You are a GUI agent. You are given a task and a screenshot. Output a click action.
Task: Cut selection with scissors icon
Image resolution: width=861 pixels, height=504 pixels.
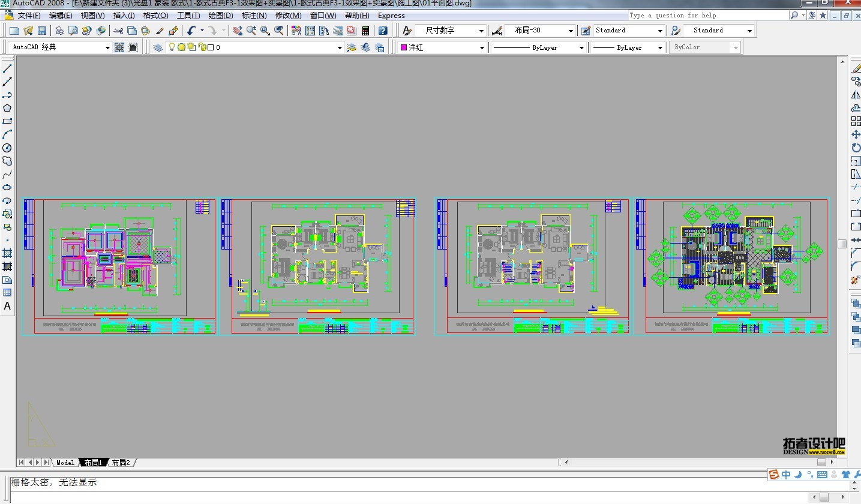pyautogui.click(x=118, y=30)
